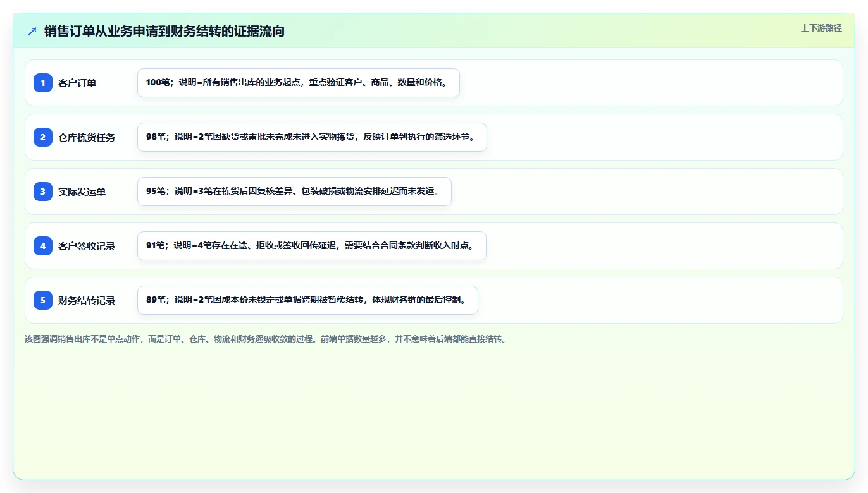Select the 财务结转记录 step label
Image resolution: width=868 pixels, height=493 pixels.
click(87, 300)
